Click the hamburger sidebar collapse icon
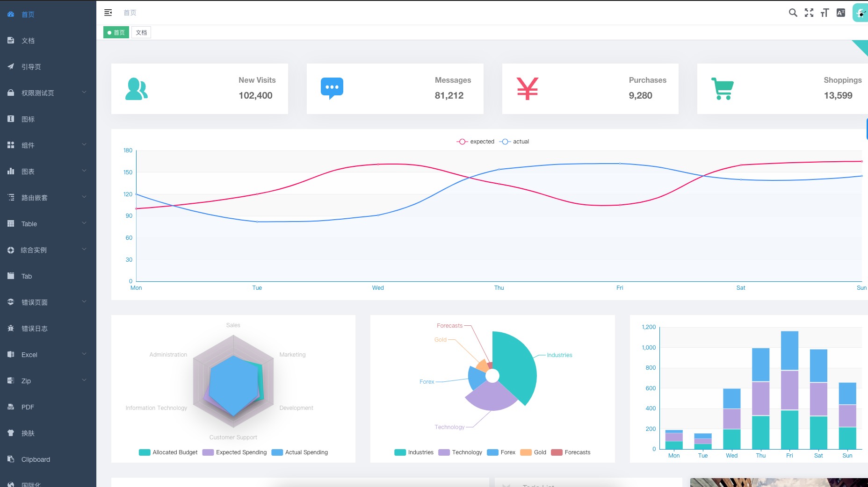 108,13
